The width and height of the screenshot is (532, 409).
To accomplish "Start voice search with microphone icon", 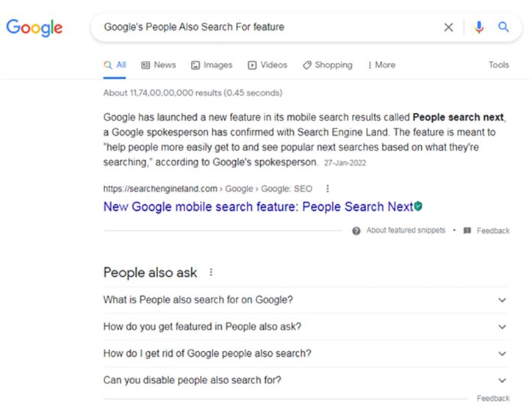I will [479, 27].
